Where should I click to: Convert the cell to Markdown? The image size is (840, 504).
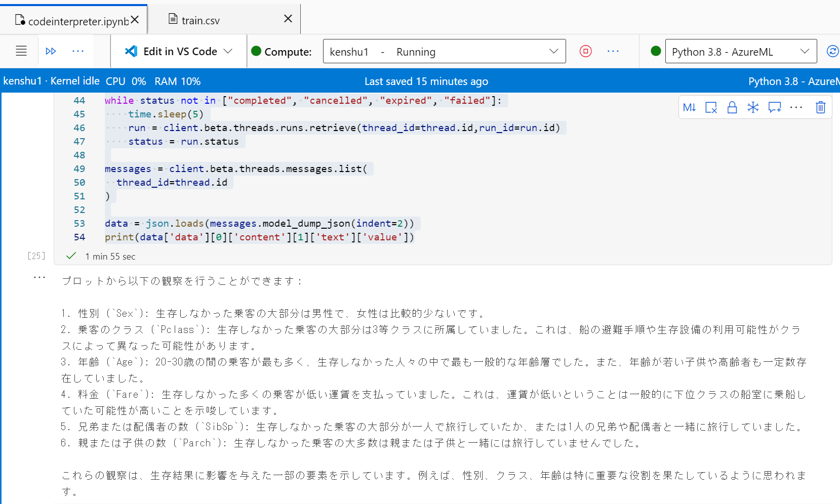(x=689, y=107)
